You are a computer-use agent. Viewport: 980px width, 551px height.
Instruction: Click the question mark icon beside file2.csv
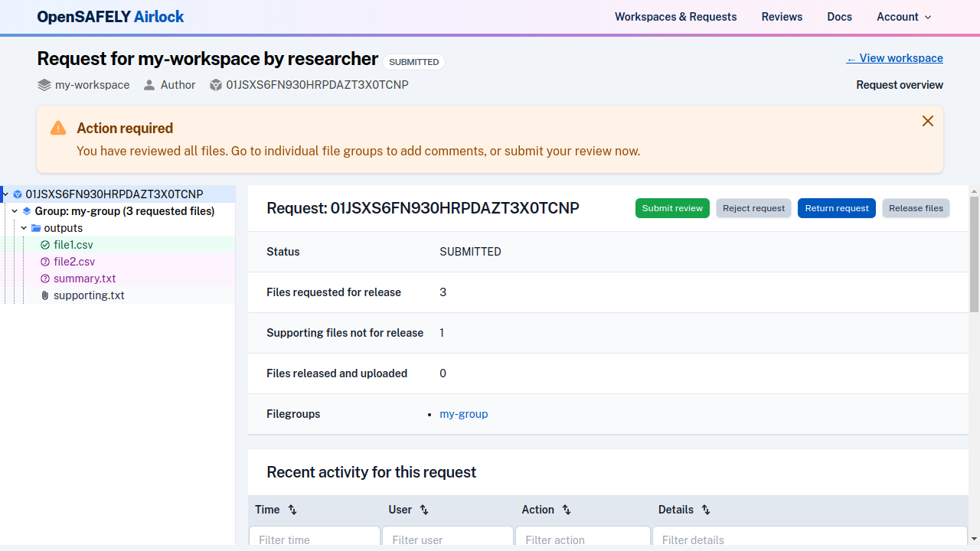click(x=45, y=262)
